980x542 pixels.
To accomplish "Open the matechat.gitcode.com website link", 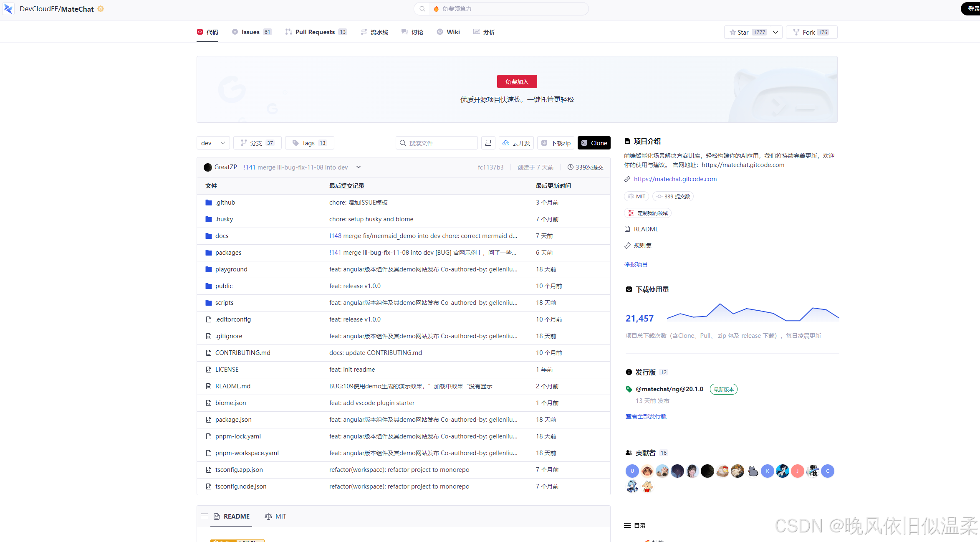I will click(675, 179).
